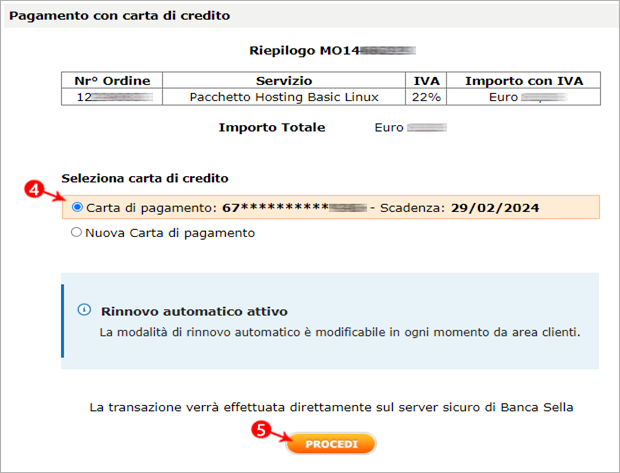Image resolution: width=620 pixels, height=473 pixels.
Task: Click the Pagamento con carta di credito header
Action: tap(119, 15)
